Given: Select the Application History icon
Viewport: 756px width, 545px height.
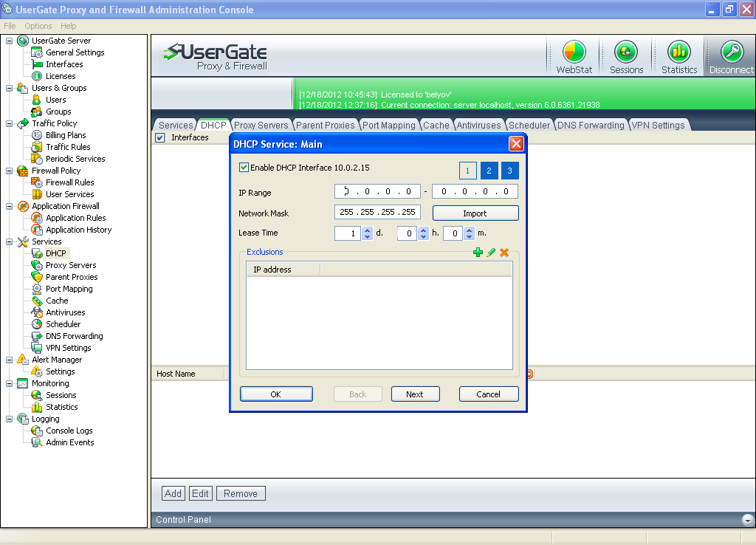Looking at the screenshot, I should [37, 230].
